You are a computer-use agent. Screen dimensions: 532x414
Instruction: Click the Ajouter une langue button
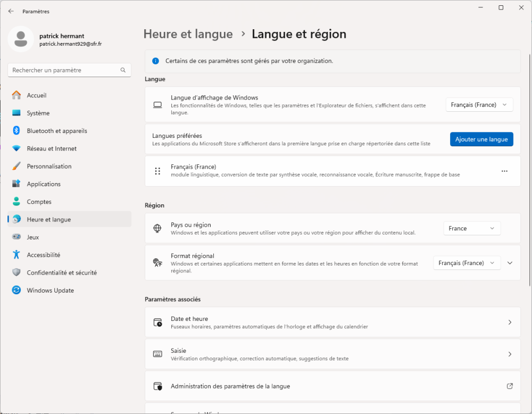481,139
